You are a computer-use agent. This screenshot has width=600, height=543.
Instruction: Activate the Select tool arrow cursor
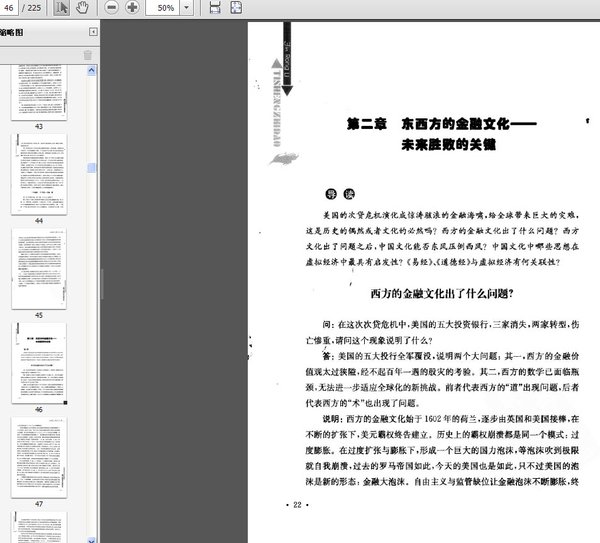[x=61, y=8]
